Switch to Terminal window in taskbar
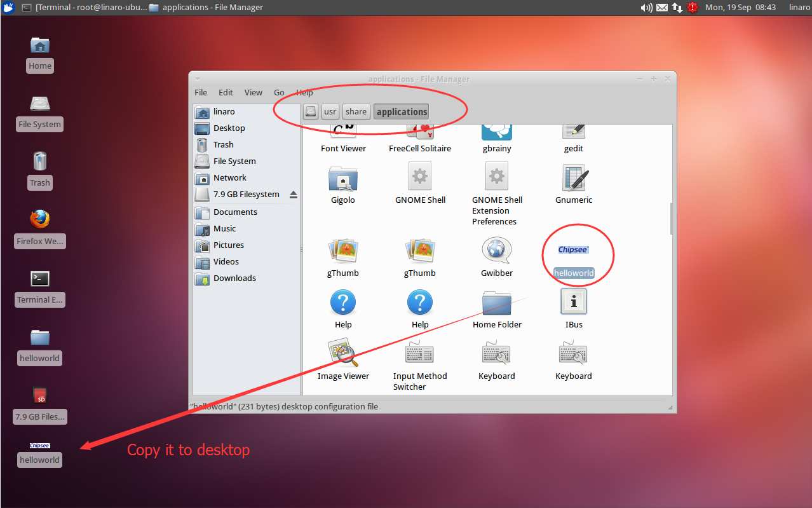 [x=83, y=8]
